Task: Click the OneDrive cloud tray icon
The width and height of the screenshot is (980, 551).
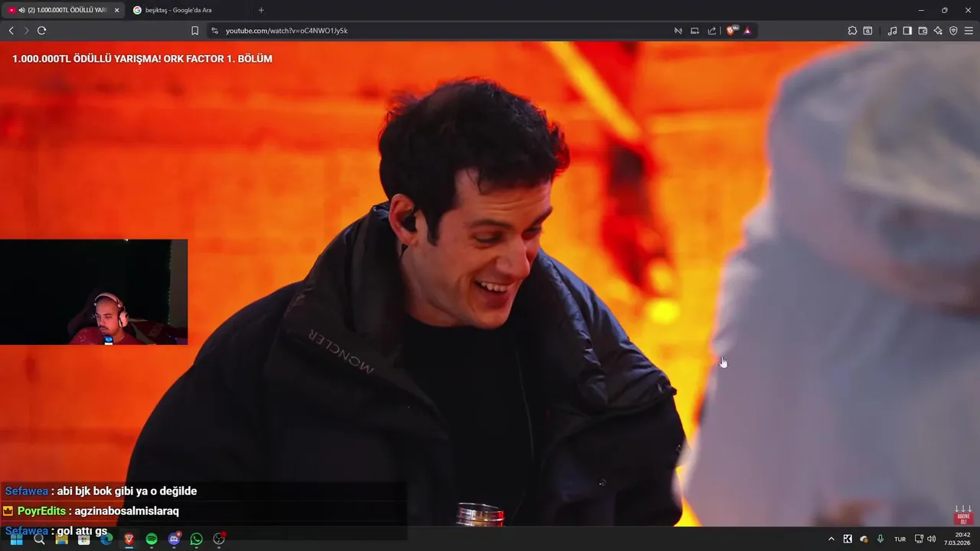Action: tap(864, 539)
